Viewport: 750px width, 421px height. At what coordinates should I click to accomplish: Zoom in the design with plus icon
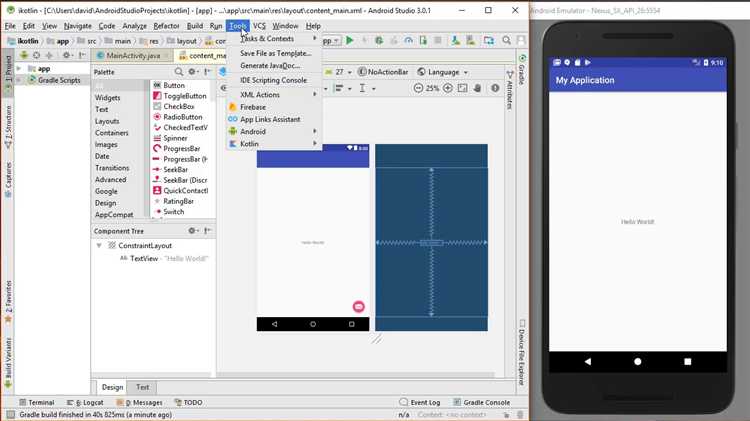[448, 88]
